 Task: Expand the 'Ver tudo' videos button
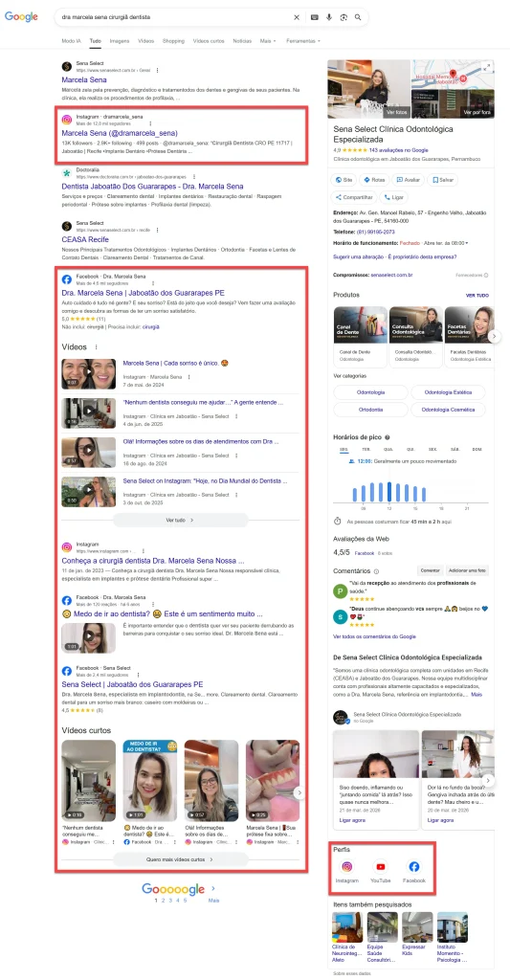click(181, 520)
